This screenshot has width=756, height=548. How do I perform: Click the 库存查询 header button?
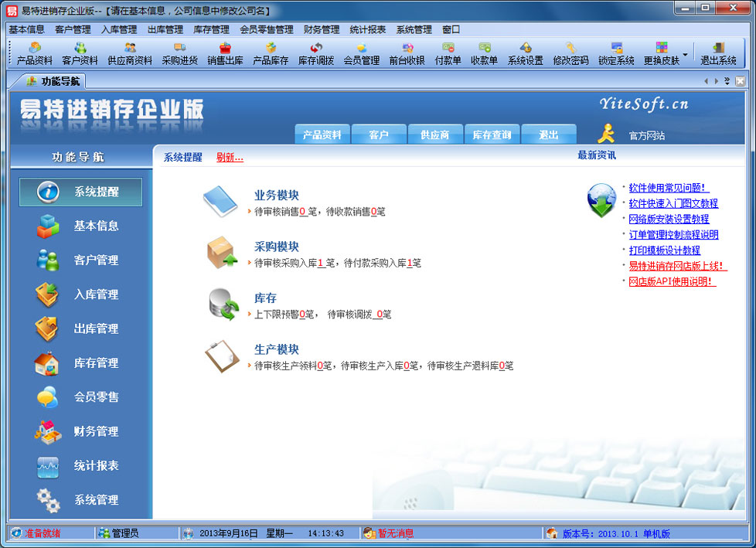[492, 134]
